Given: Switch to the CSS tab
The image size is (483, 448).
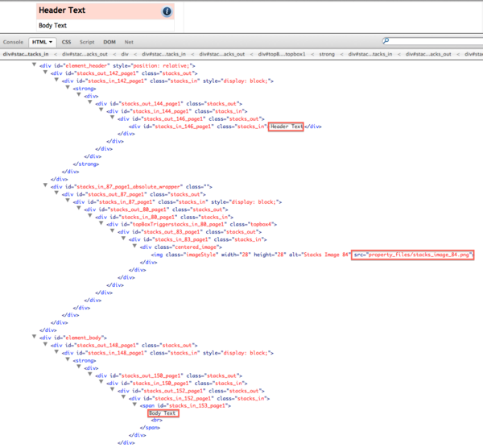Looking at the screenshot, I should click(66, 42).
